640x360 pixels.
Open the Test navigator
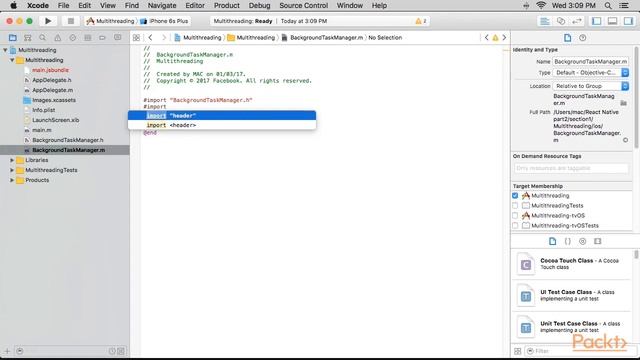click(x=73, y=38)
